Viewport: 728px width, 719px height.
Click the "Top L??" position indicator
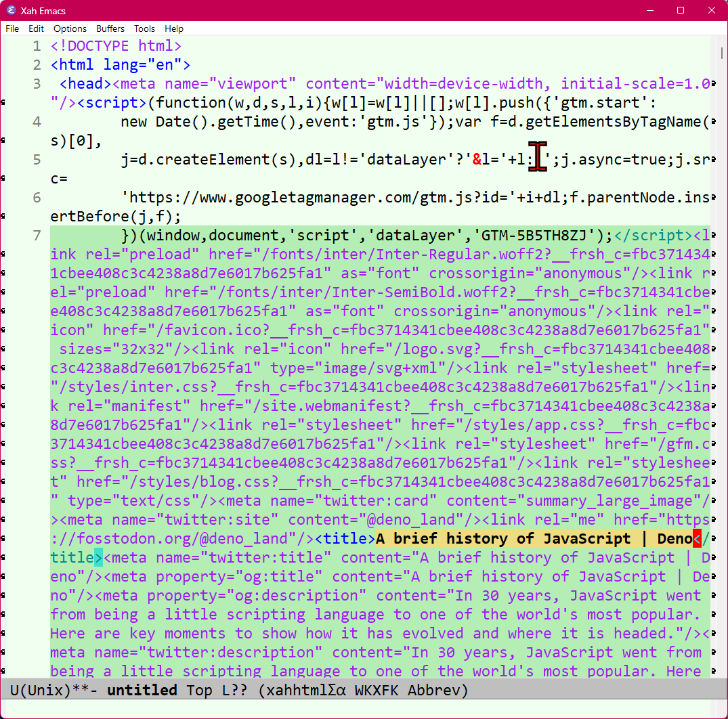[x=217, y=690]
